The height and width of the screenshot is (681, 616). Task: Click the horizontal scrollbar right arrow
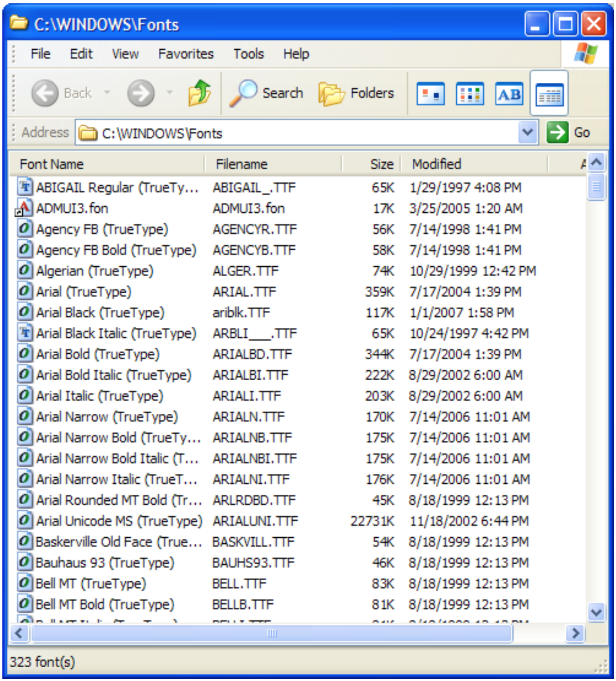tap(575, 633)
